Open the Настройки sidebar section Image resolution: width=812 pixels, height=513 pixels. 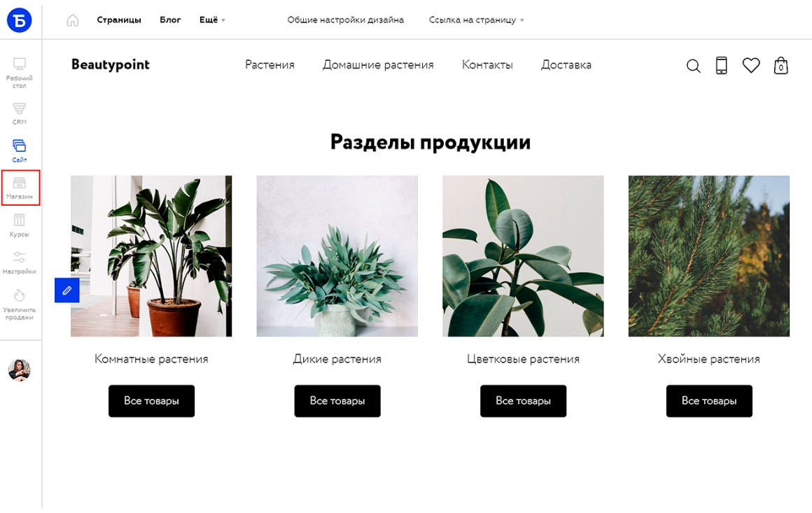[19, 262]
